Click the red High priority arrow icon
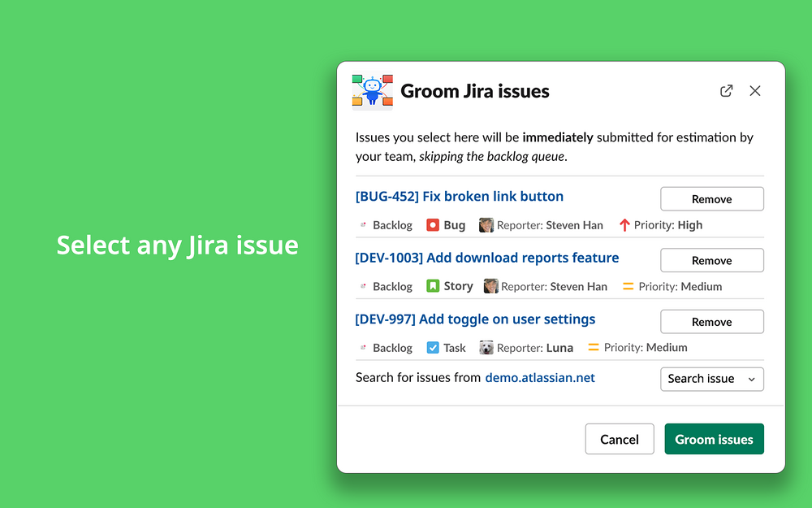This screenshot has width=812, height=508. [624, 225]
